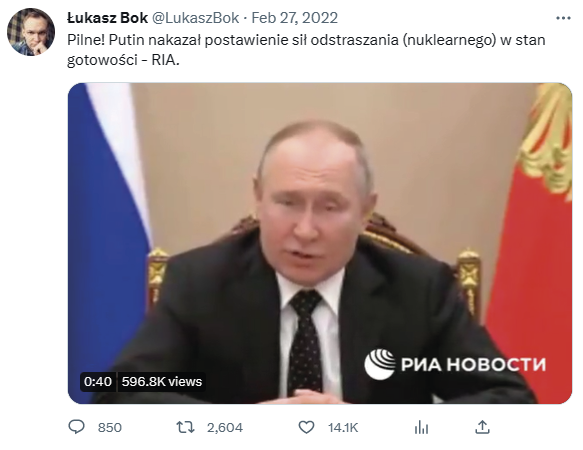Play the embedded Putin video

coord(320,243)
